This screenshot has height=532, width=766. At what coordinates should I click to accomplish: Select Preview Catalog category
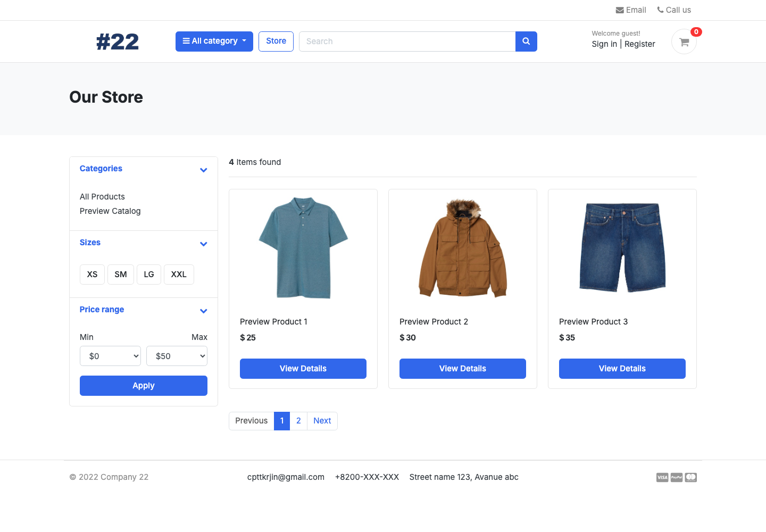point(110,211)
